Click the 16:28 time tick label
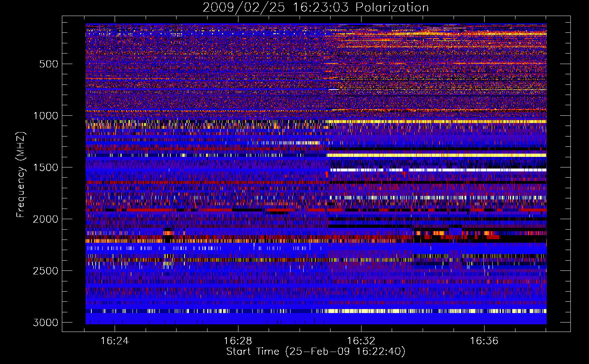 (x=238, y=341)
